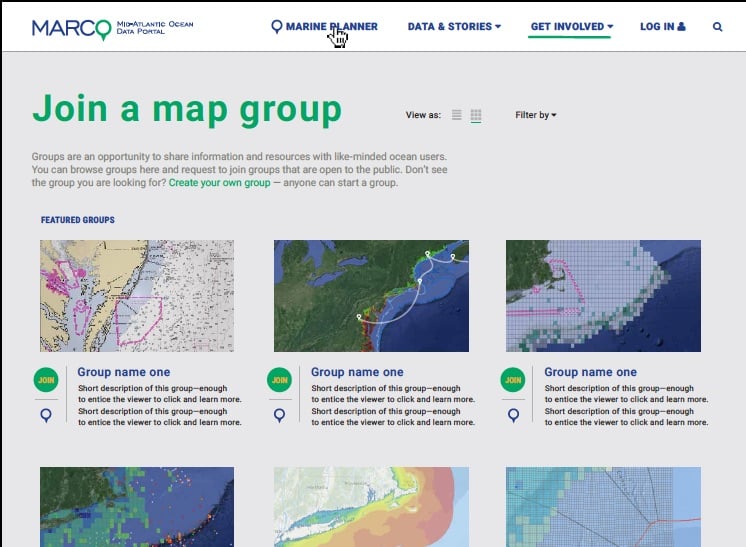Open the search magnifier icon

click(717, 27)
